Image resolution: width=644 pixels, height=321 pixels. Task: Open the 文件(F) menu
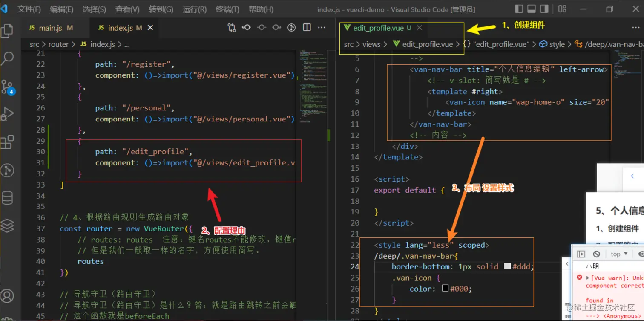coord(29,9)
